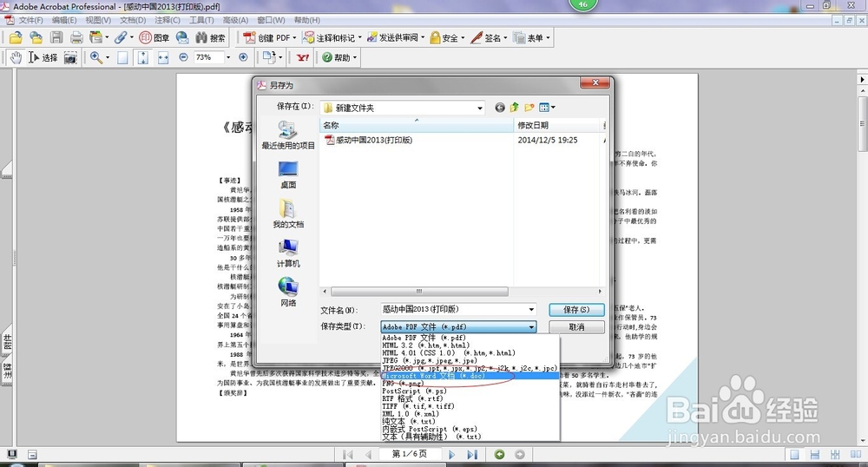Click the Actual Size page icon
The image size is (868, 467).
(122, 57)
